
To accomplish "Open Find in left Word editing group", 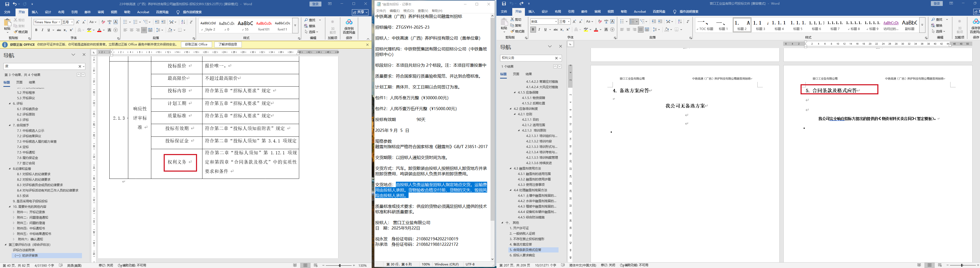I will click(310, 20).
